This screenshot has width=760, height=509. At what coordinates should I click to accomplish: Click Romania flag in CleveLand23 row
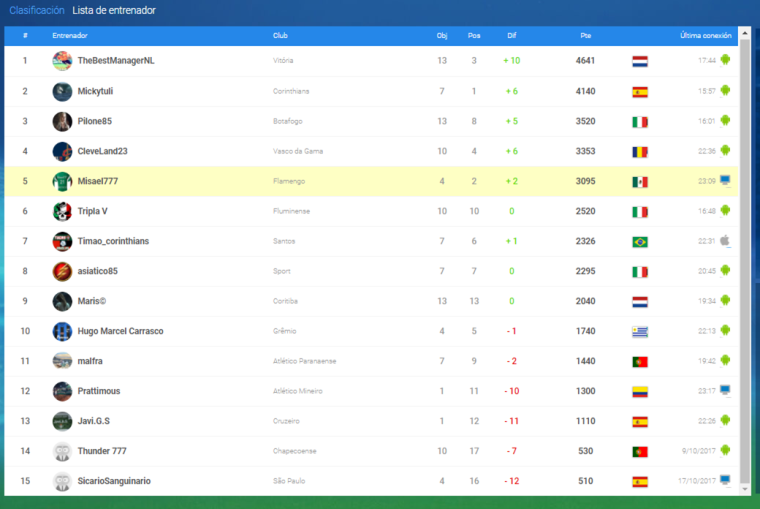[x=640, y=152]
